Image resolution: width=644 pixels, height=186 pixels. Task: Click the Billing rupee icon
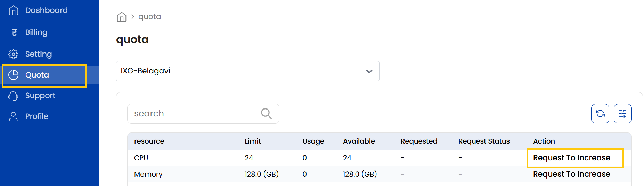(14, 32)
